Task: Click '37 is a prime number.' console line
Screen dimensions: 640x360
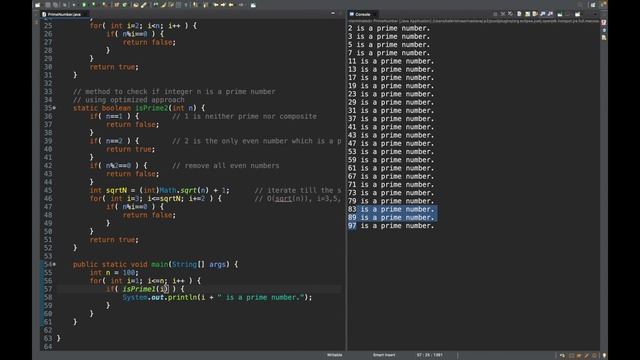Action: click(391, 119)
